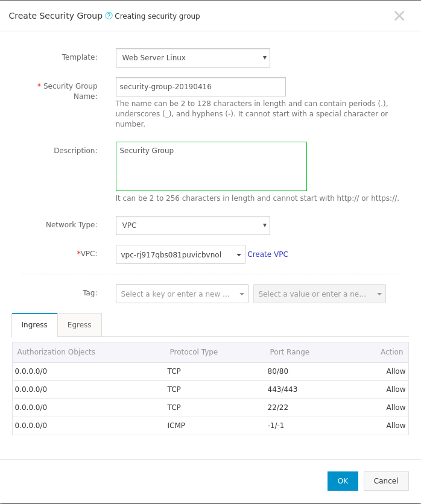Close the Create Security Group dialog
This screenshot has width=421, height=504.
[399, 16]
